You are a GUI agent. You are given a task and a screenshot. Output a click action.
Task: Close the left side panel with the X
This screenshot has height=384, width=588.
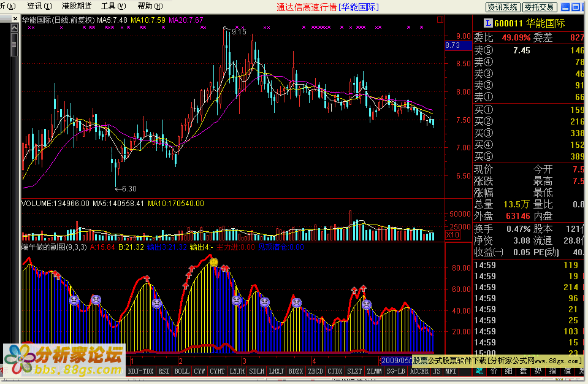[15, 19]
